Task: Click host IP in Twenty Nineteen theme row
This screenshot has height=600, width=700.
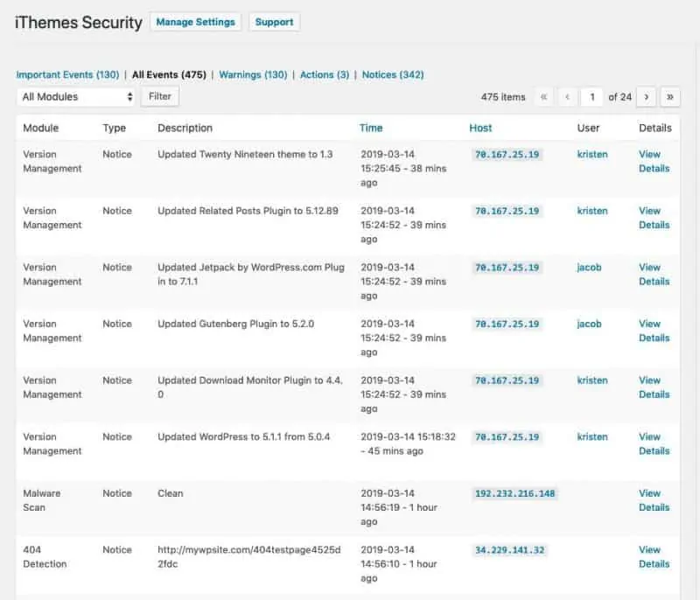Action: [507, 155]
